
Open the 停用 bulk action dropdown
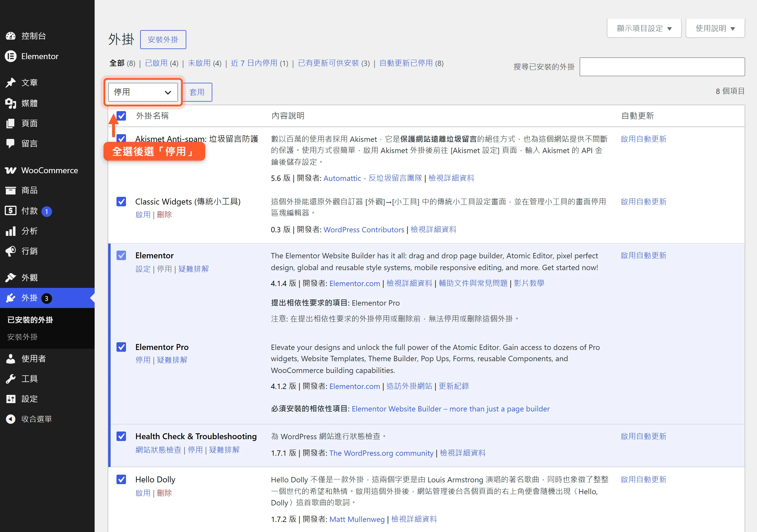coord(143,92)
